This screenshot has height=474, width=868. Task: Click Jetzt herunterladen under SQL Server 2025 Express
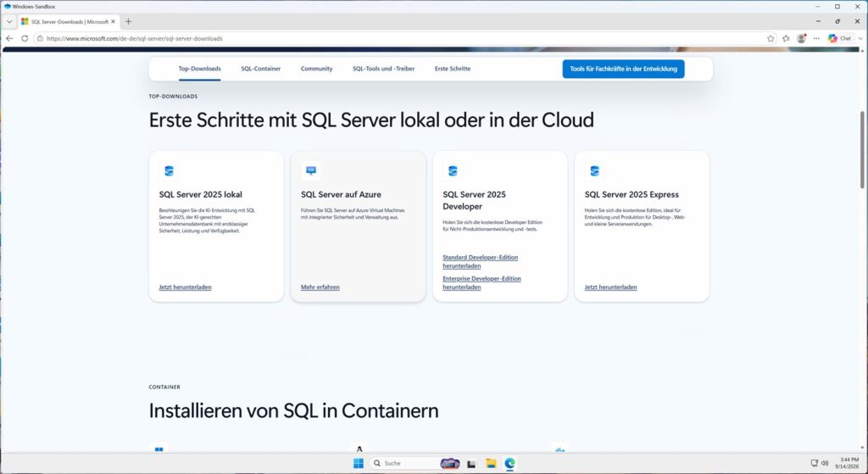tap(610, 287)
